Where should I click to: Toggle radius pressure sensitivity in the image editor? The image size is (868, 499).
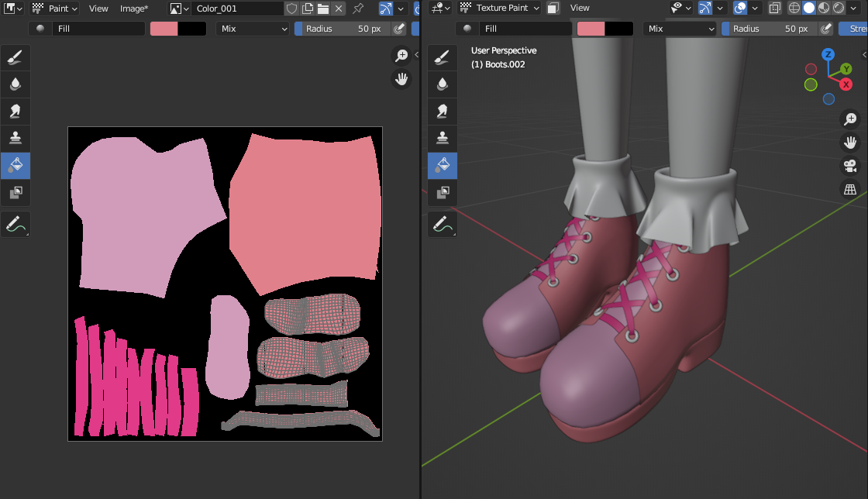point(399,29)
